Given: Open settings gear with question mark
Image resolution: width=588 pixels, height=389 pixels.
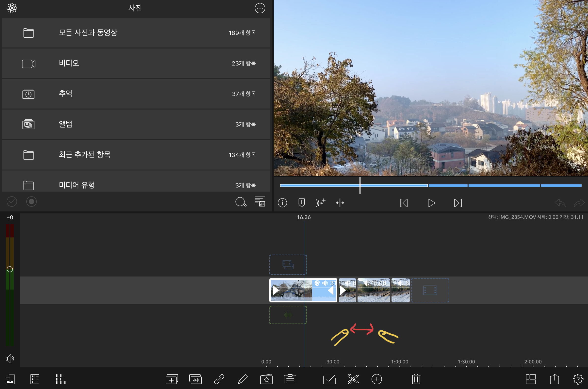Looking at the screenshot, I should point(578,379).
